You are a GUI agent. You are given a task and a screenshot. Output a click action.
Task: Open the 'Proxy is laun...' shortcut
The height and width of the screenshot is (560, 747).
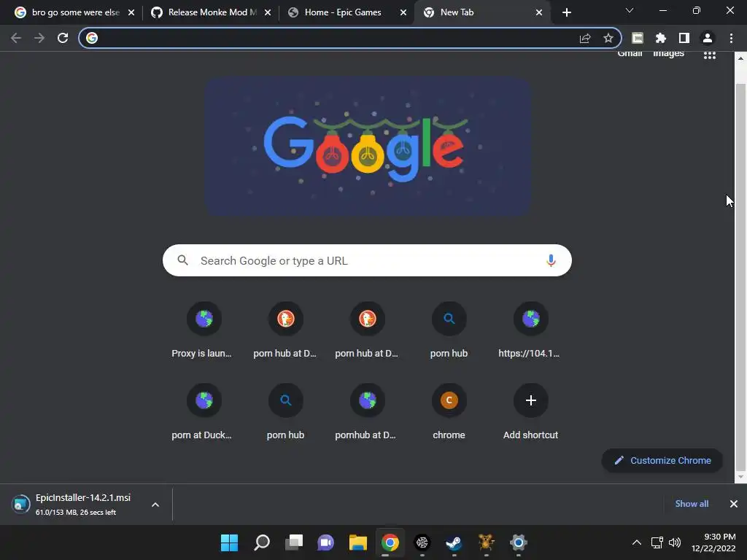pos(204,330)
